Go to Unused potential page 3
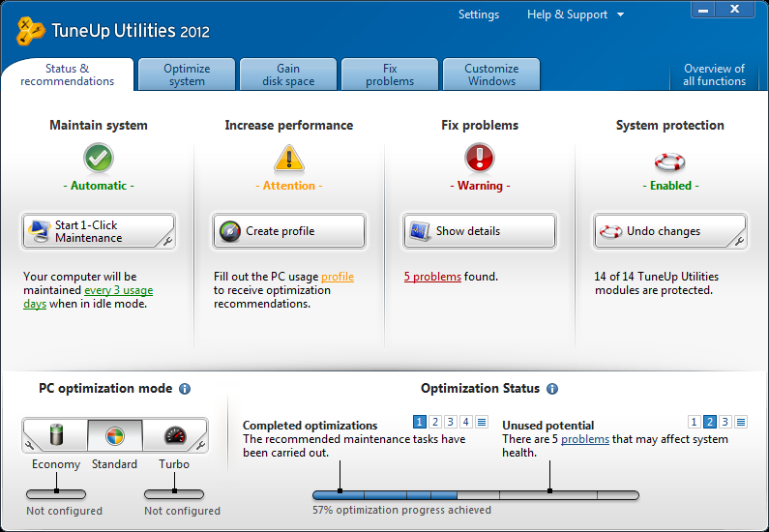This screenshot has height=532, width=769. 725,422
